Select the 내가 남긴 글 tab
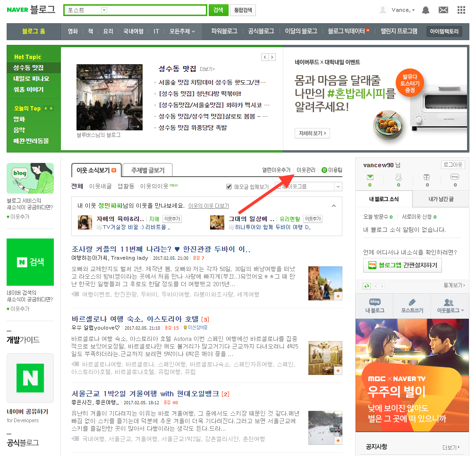The width and height of the screenshot is (476, 460). 441,199
